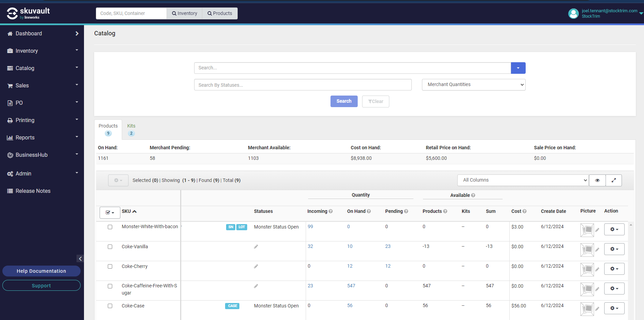The height and width of the screenshot is (320, 644).
Task: Edit statuses pencil for Coke-Cherry
Action: [256, 266]
